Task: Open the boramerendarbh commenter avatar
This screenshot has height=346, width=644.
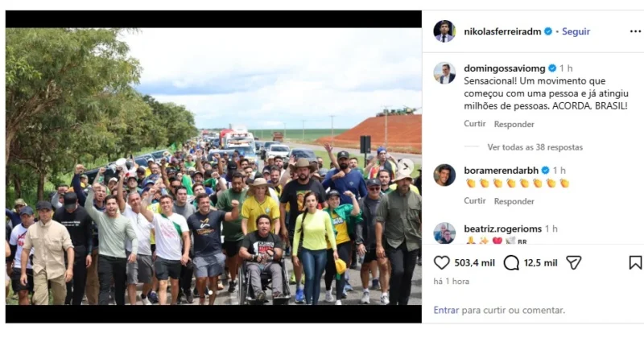Action: click(x=444, y=175)
